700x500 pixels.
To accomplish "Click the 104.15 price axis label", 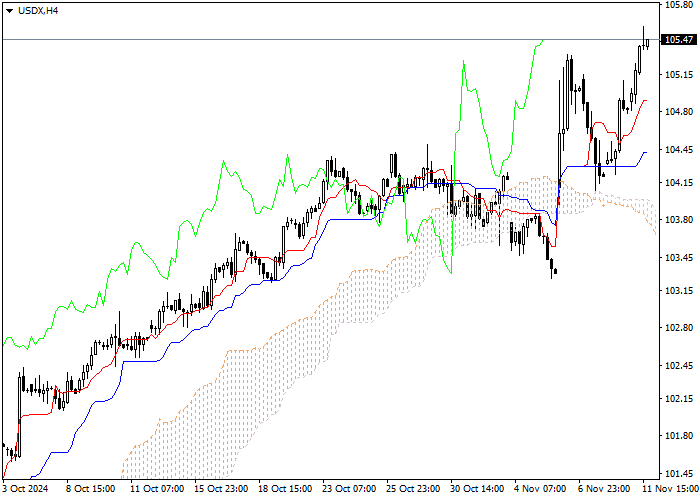I will pyautogui.click(x=679, y=183).
